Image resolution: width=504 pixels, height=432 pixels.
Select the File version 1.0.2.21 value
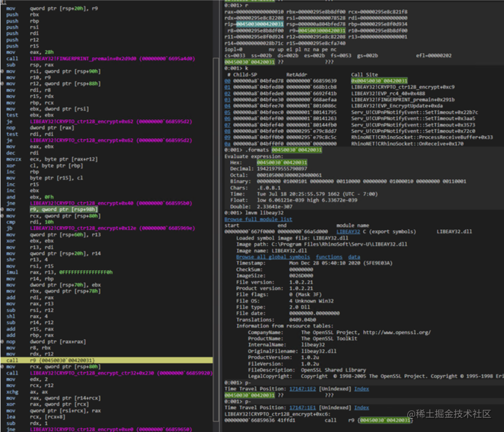(301, 282)
